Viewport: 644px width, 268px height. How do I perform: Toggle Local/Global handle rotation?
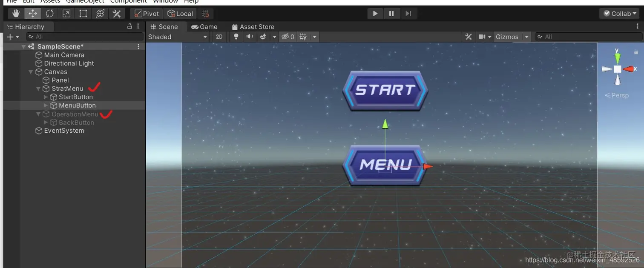(180, 14)
